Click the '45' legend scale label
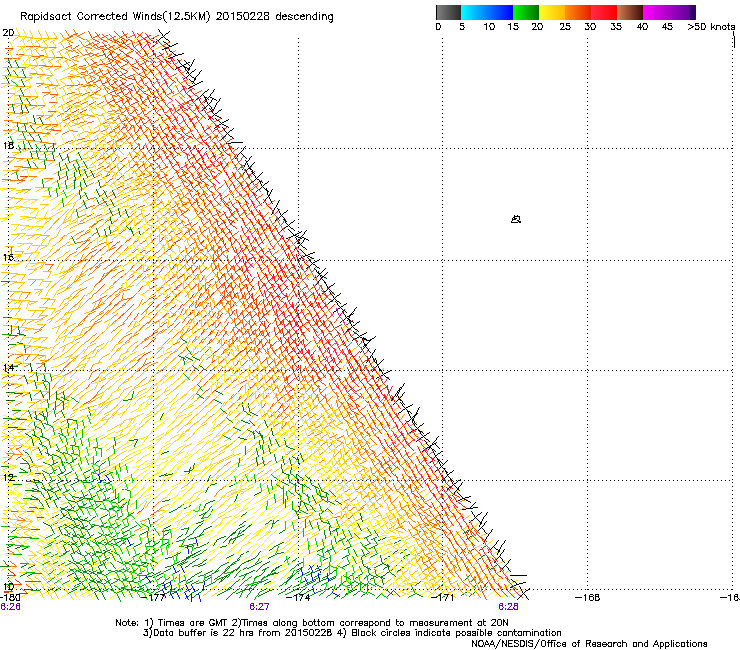740x650 pixels. point(667,27)
